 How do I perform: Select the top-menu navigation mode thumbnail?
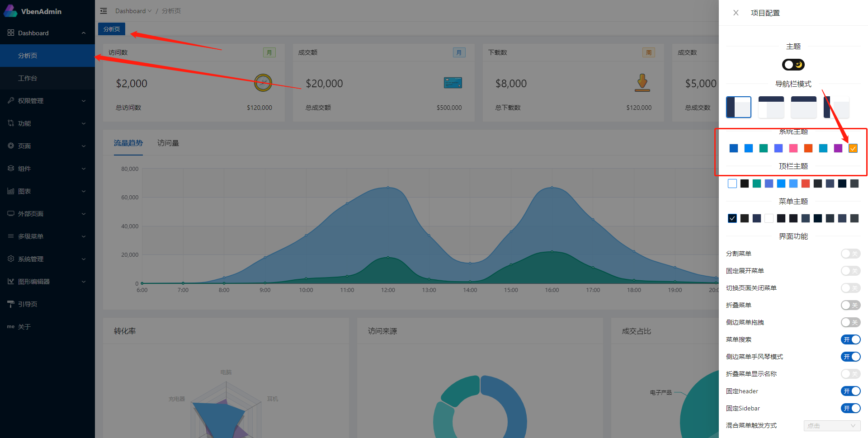point(804,107)
